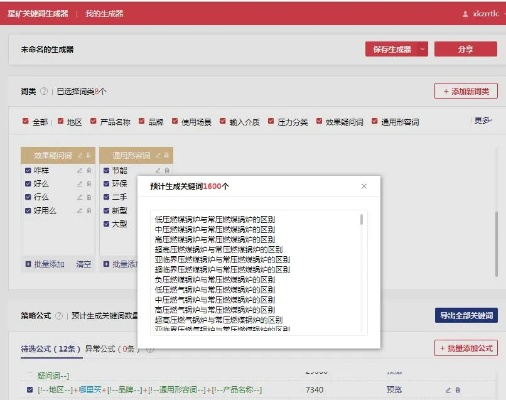Uncheck the 哪里买 formula row checkbox
This screenshot has height=400, width=506.
[x=30, y=389]
